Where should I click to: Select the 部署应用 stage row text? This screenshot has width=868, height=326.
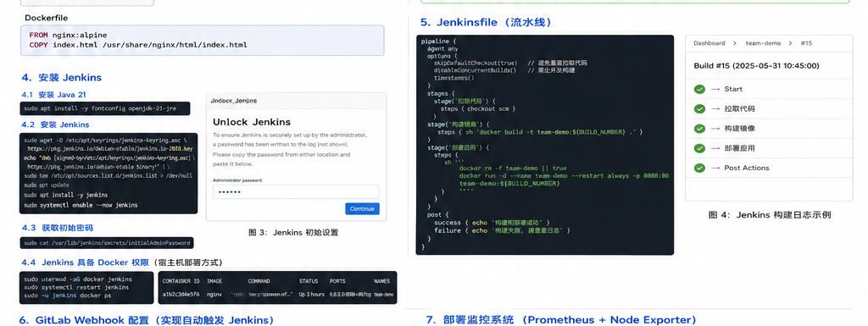coord(739,148)
